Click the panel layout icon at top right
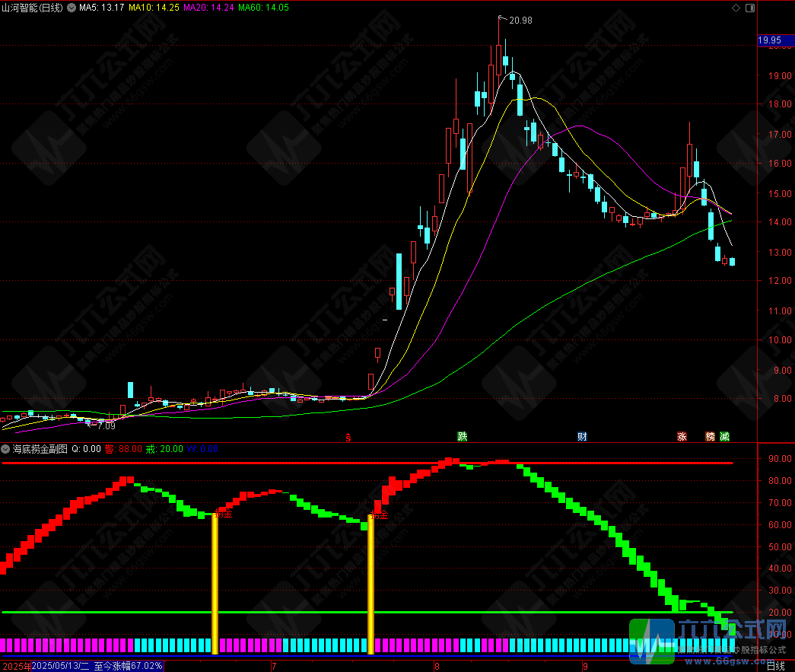This screenshot has width=795, height=672. click(x=749, y=8)
